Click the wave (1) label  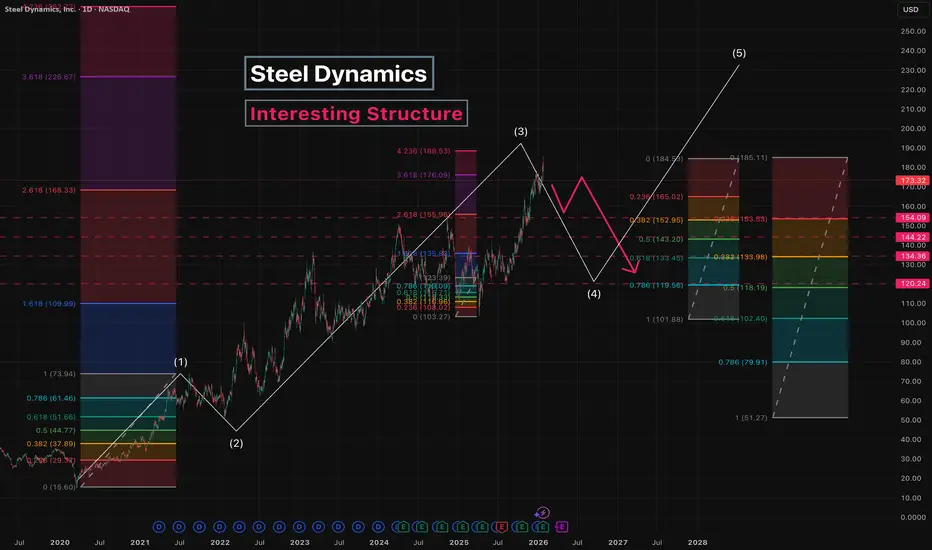tap(181, 362)
